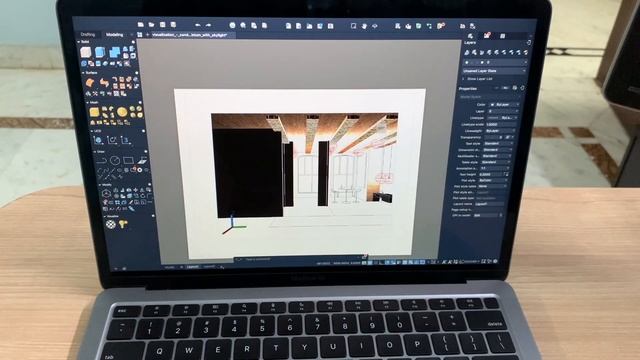This screenshot has width=640, height=360.
Task: Select the Visualization drawing document tab
Action: tap(189, 35)
